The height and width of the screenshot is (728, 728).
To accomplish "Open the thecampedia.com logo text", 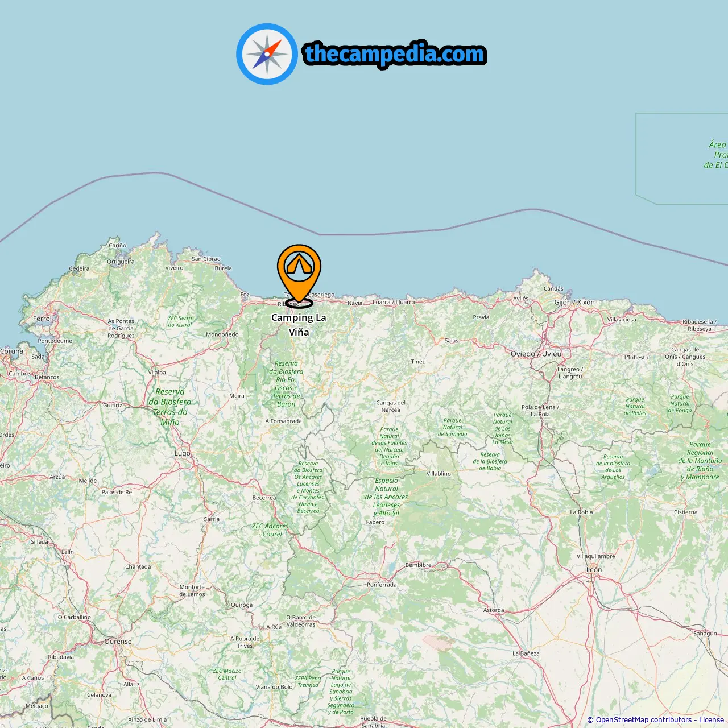I will 395,54.
